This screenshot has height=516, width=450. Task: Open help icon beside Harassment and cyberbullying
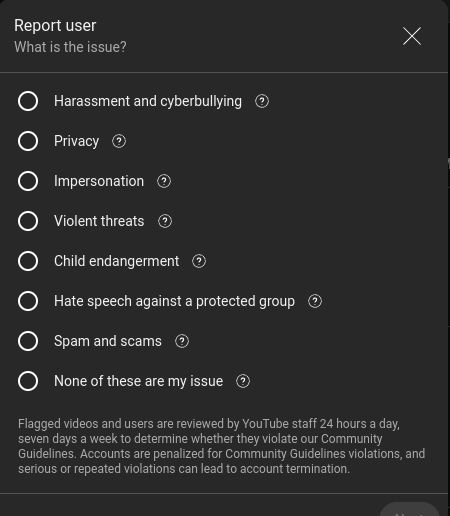262,101
